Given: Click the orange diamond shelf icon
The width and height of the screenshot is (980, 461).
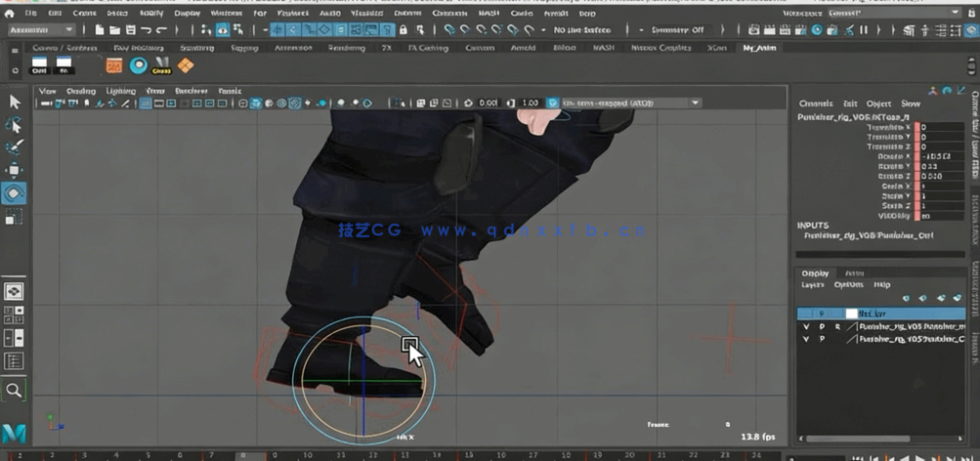Looking at the screenshot, I should click(185, 65).
